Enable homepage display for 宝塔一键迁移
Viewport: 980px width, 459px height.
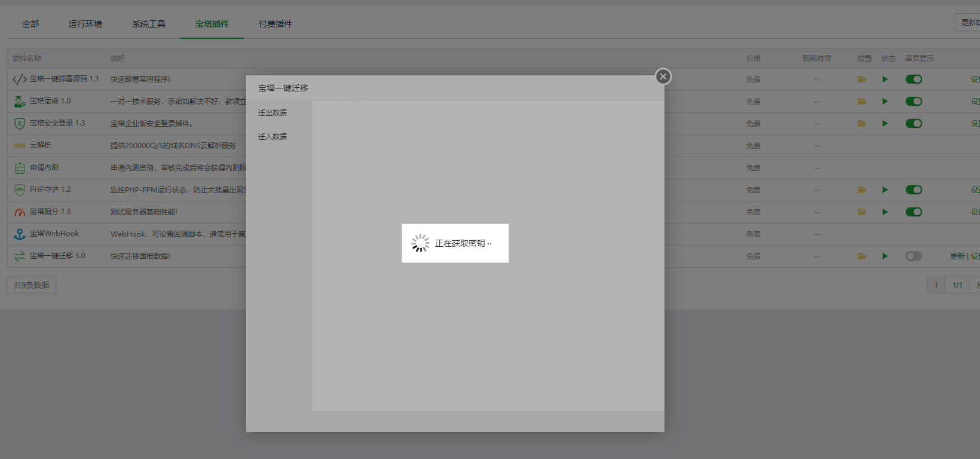(914, 256)
